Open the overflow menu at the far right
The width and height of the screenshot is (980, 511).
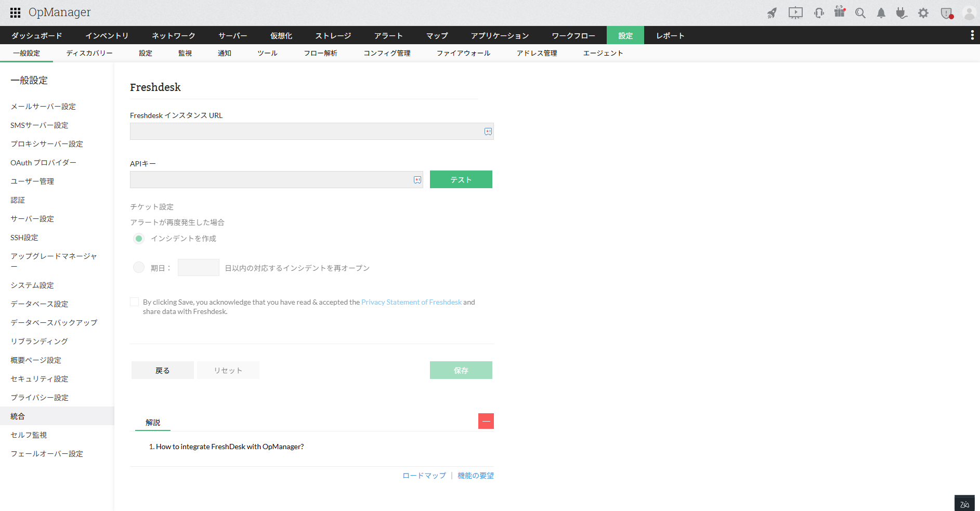[973, 35]
